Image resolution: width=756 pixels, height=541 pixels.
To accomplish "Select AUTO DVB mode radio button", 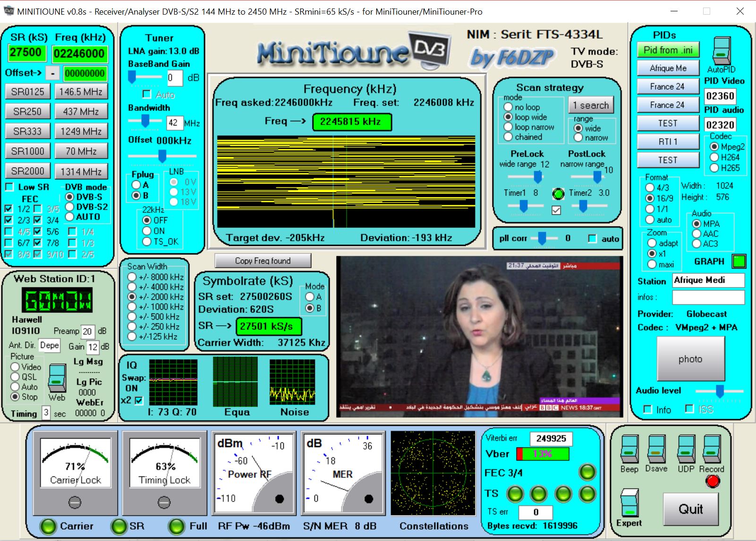I will pyautogui.click(x=69, y=217).
